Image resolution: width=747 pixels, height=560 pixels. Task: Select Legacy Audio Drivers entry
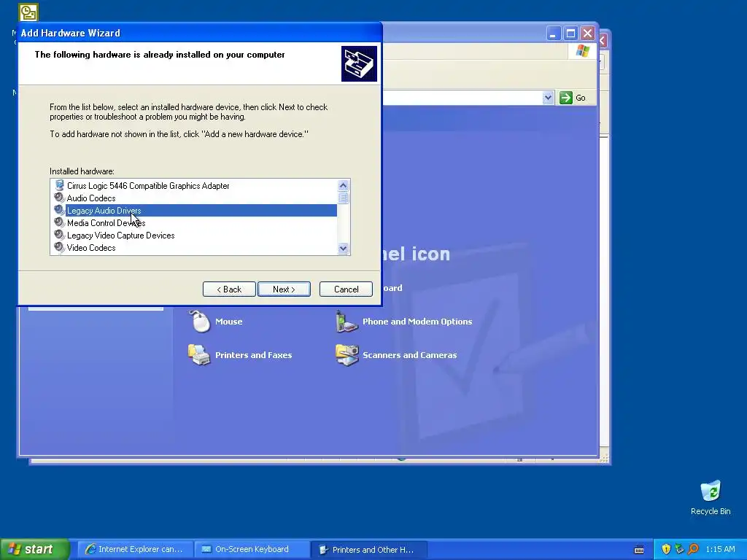[201, 211]
